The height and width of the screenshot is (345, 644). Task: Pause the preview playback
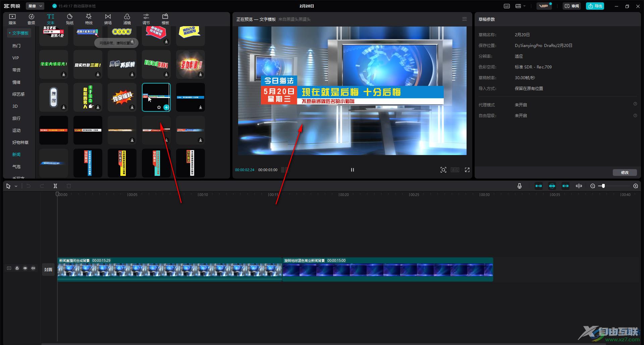[352, 170]
